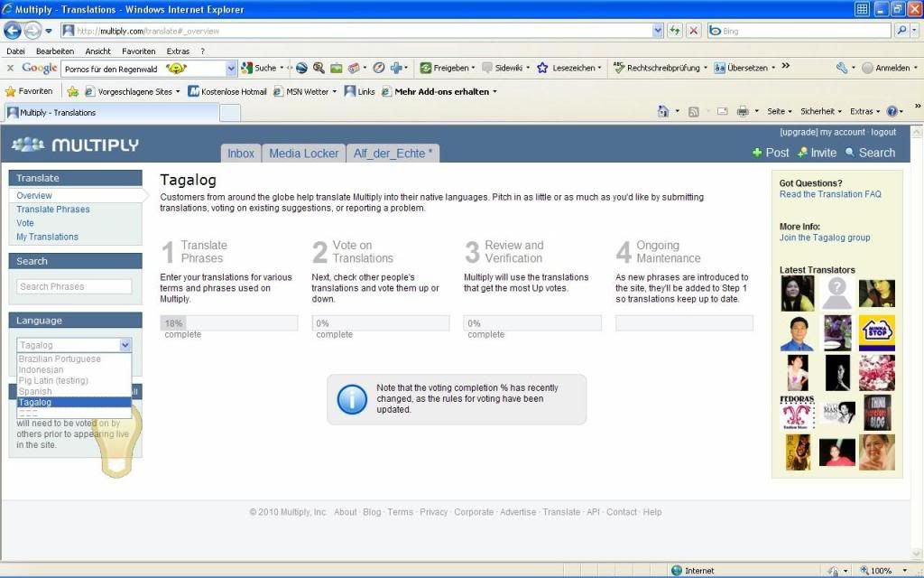Select Spanish from the language list

point(36,391)
